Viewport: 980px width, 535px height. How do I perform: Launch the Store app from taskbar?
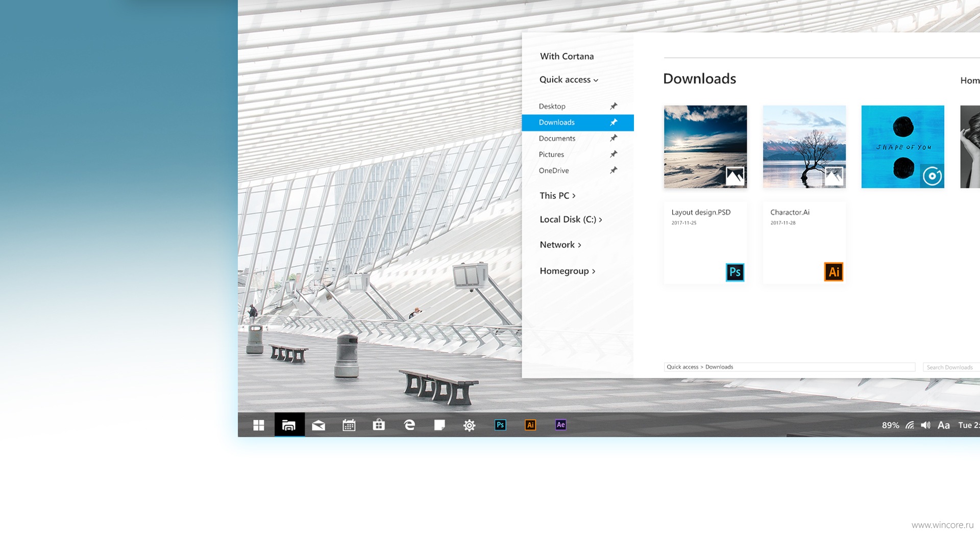[379, 424]
